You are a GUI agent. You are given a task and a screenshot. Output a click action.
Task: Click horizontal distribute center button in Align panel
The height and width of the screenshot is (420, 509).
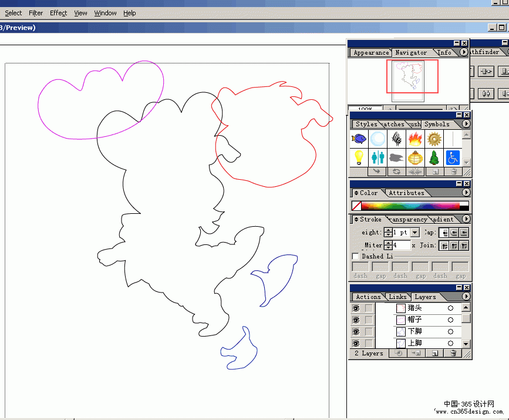point(486,72)
